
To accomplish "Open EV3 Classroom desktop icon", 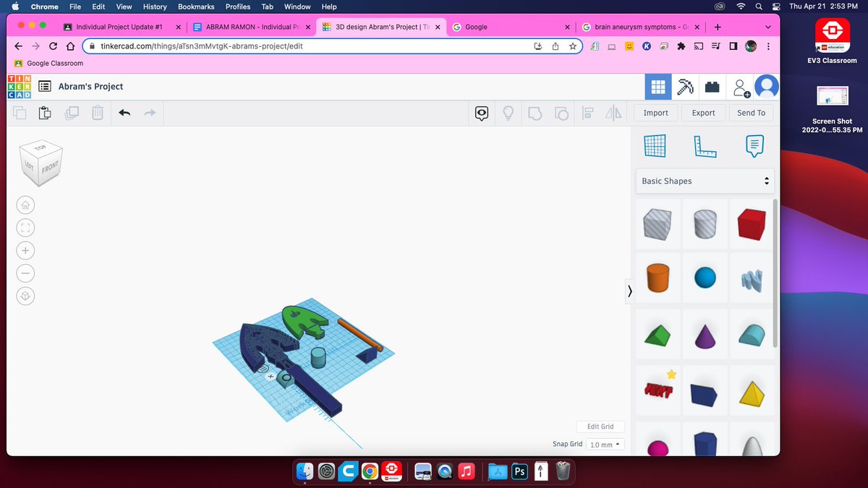I will 833,40.
